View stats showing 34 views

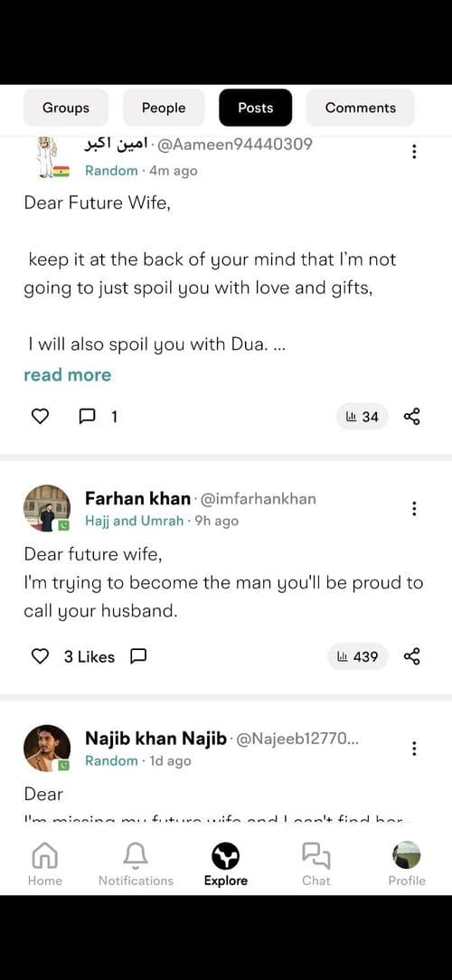point(362,417)
